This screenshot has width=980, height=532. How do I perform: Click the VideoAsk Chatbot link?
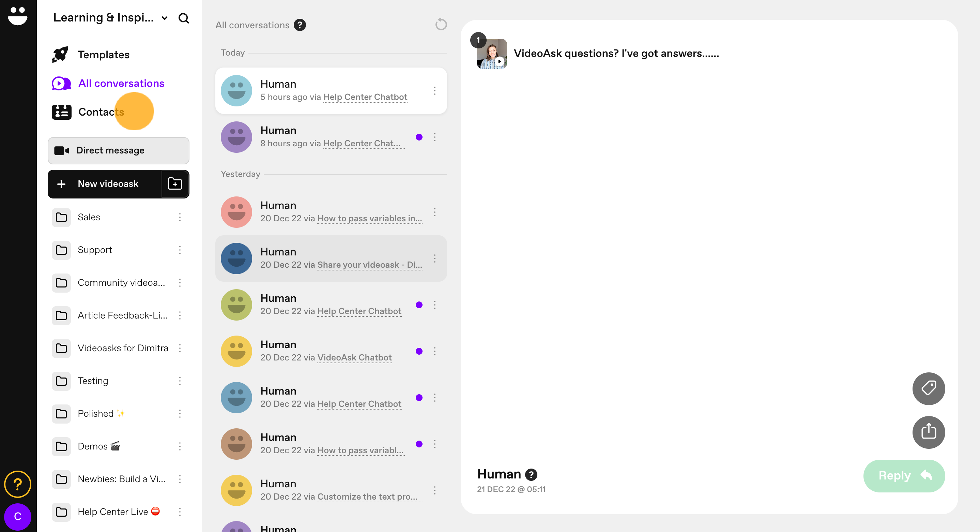[355, 358]
